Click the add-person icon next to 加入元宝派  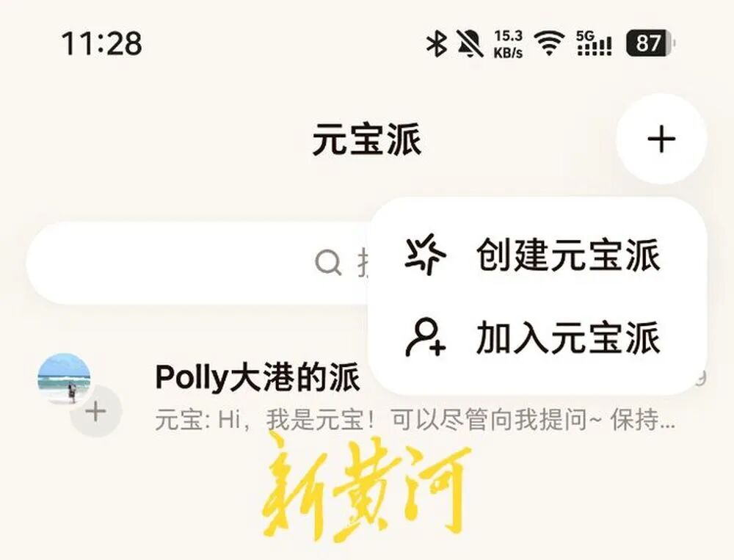tap(426, 338)
